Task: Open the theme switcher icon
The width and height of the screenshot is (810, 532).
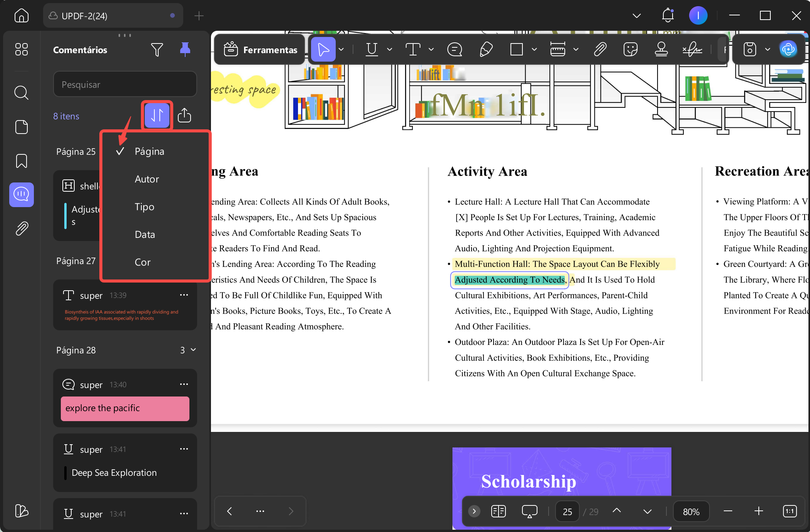Action: (x=22, y=511)
